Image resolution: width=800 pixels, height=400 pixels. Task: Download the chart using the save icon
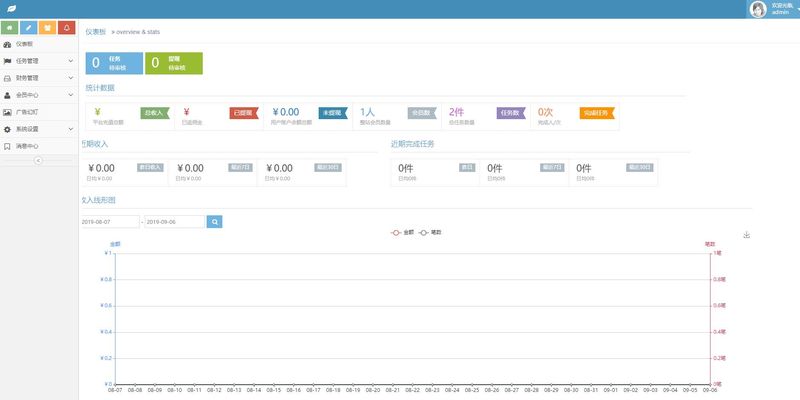746,236
